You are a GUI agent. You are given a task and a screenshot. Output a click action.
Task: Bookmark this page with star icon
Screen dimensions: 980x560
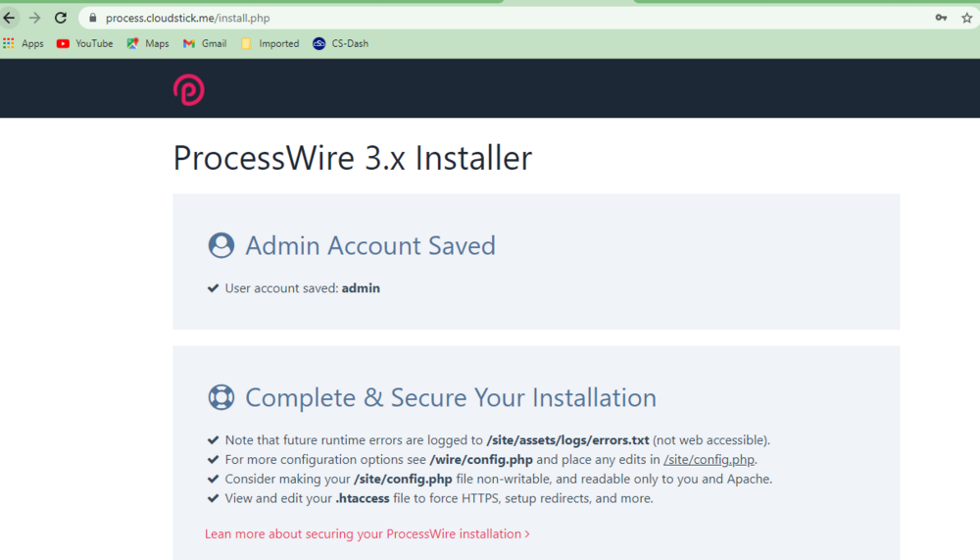(x=966, y=18)
